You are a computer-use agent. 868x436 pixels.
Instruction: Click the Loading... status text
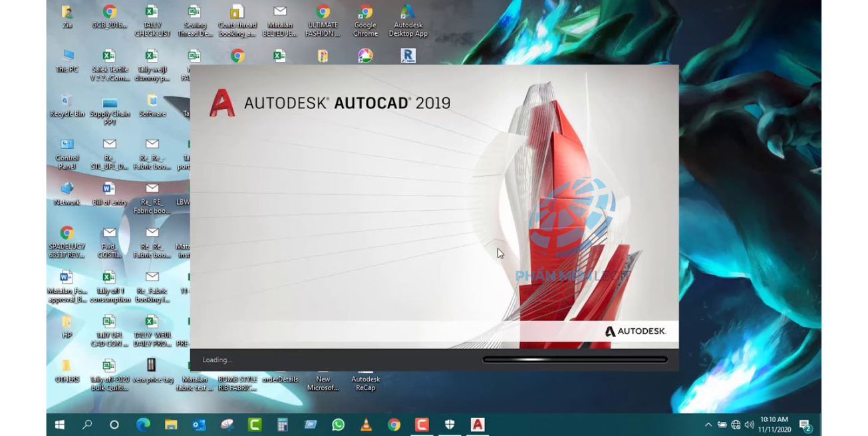(x=217, y=360)
